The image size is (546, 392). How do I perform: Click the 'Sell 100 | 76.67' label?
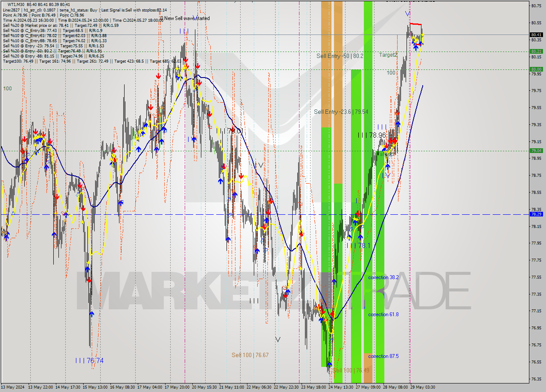pyautogui.click(x=250, y=355)
